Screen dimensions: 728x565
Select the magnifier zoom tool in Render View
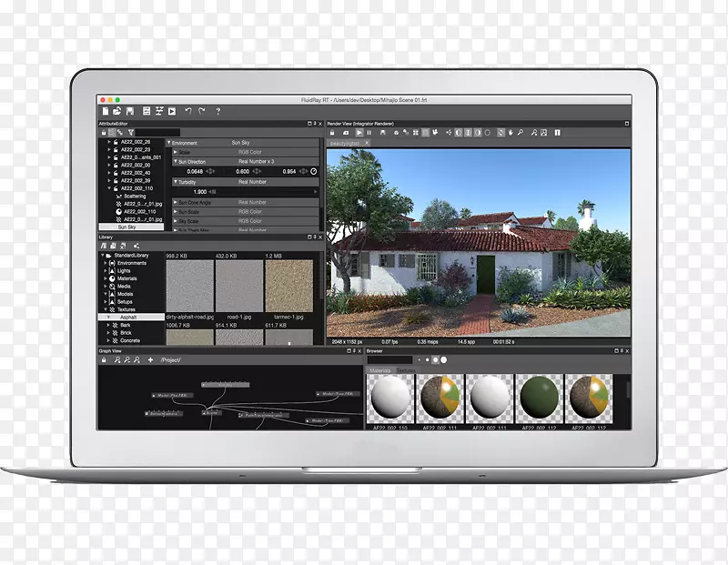(521, 133)
